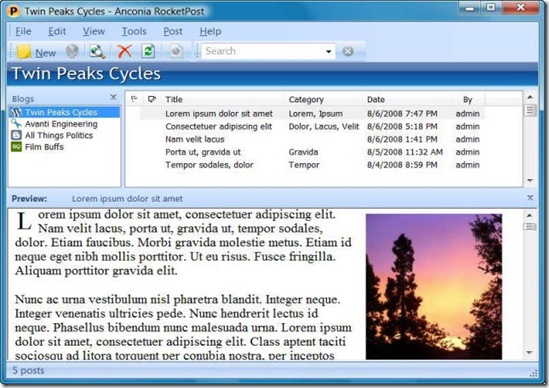Image resolution: width=549 pixels, height=388 pixels.
Task: Open the File menu
Action: coord(23,32)
